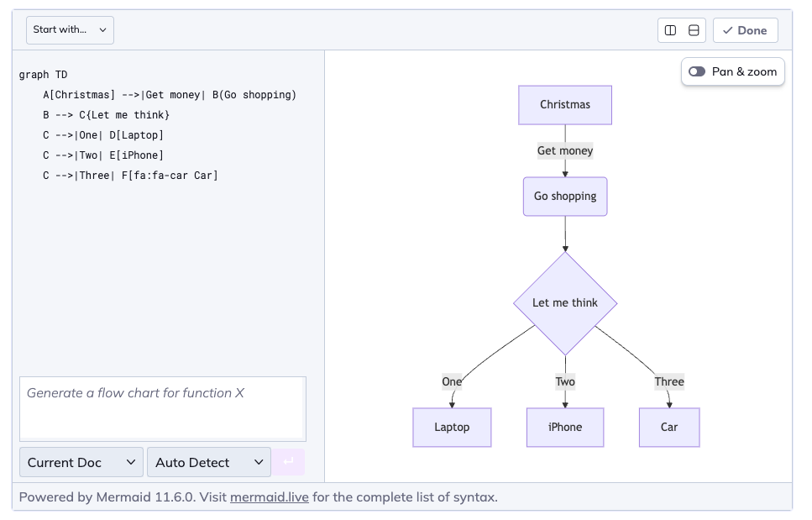Switch to stacked top-bottom layout icon
The width and height of the screenshot is (812, 520).
(x=694, y=30)
